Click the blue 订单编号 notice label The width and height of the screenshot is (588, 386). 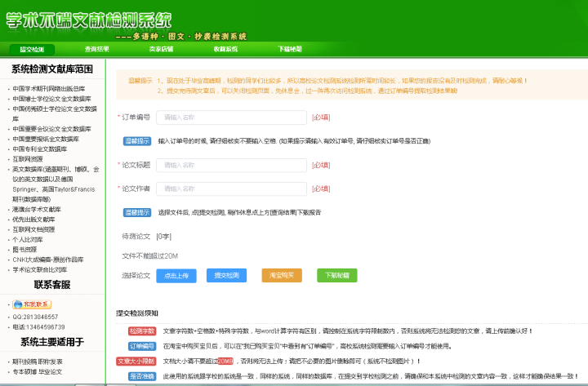click(x=142, y=346)
